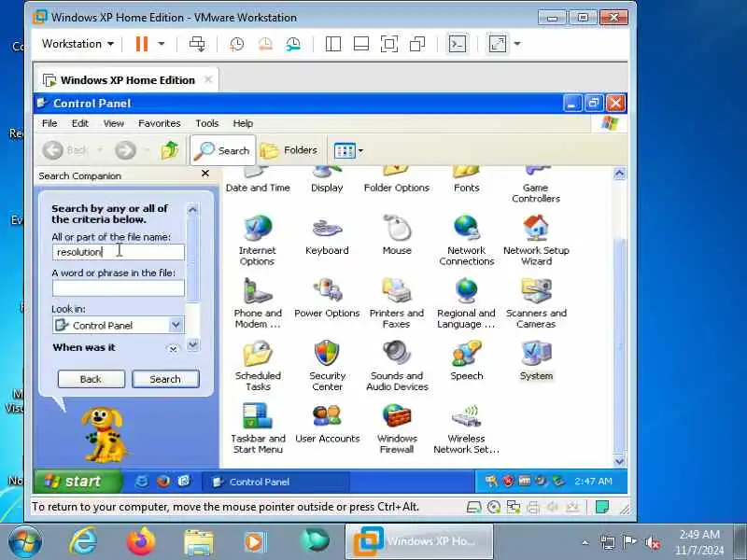Click the Control Panel XP taskbar button
Image resolution: width=747 pixels, height=560 pixels.
(x=275, y=482)
